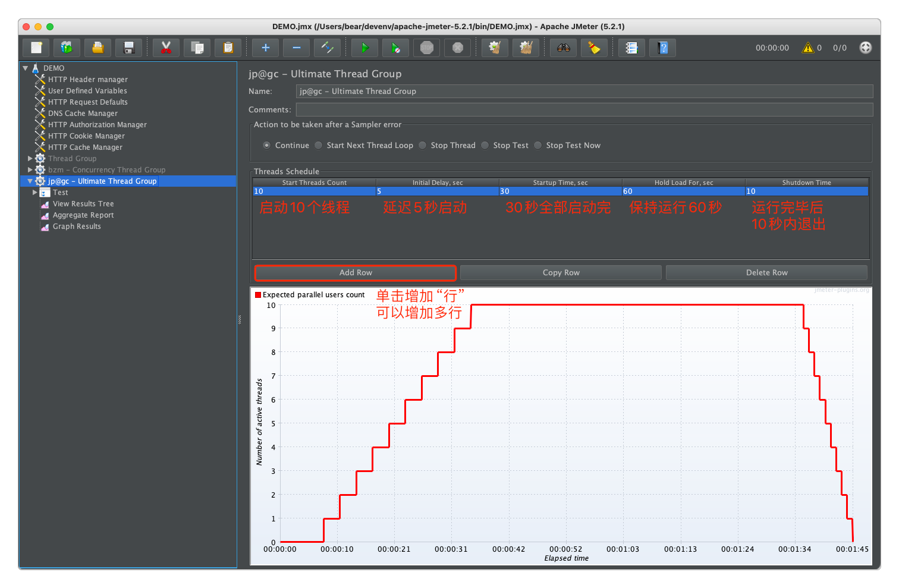
Task: Open the Function Helper dialog icon
Action: pos(631,48)
